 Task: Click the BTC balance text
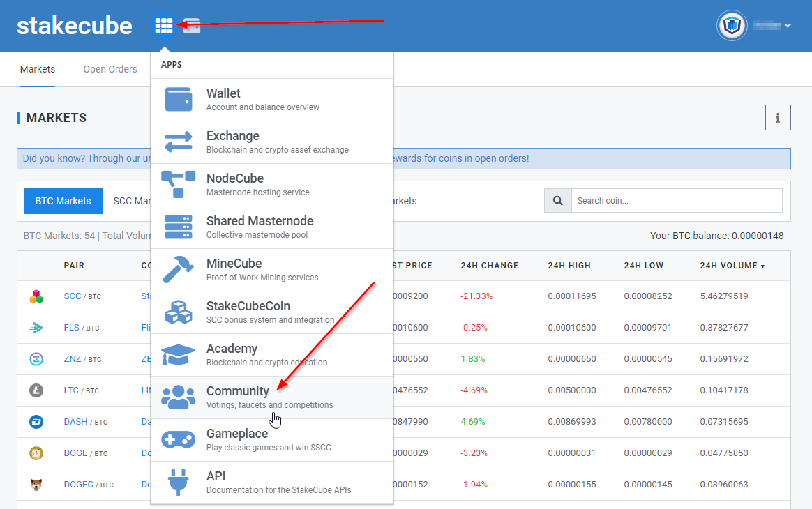(x=716, y=236)
